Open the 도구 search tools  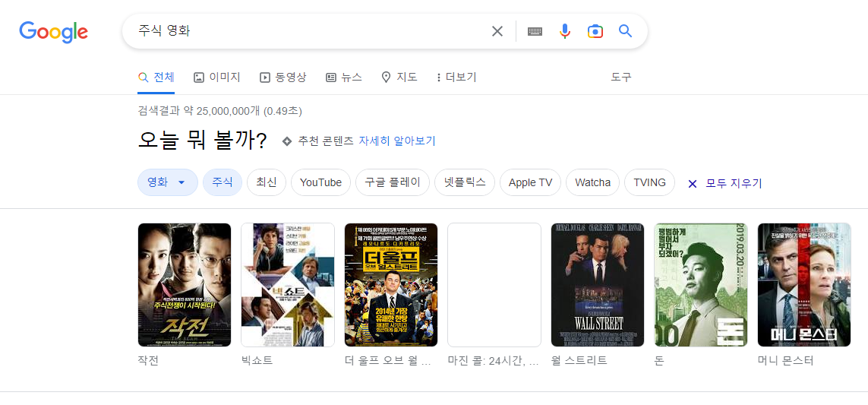click(621, 78)
